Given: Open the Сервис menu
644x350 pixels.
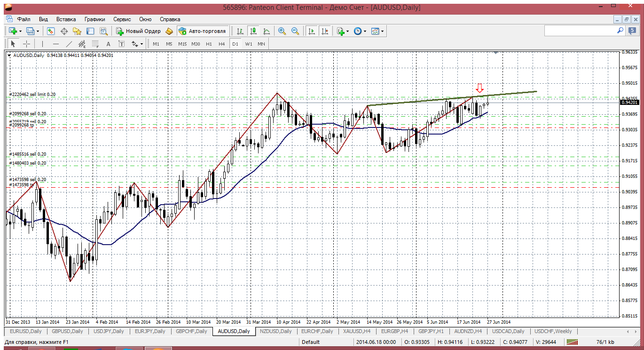Looking at the screenshot, I should point(122,19).
